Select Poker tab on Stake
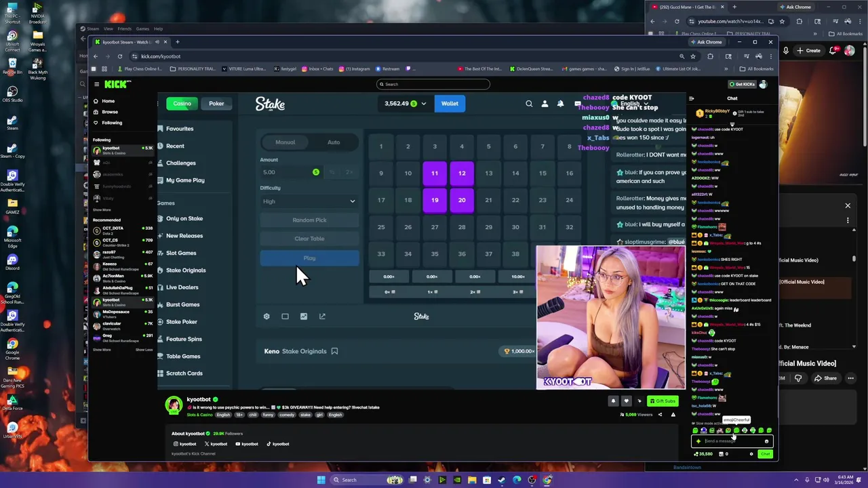 tap(216, 104)
